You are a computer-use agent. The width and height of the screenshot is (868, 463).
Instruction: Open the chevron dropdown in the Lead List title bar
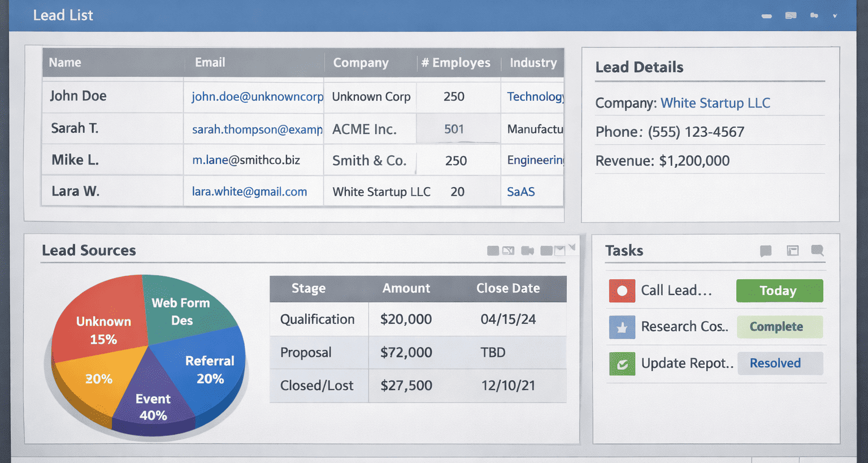click(835, 16)
